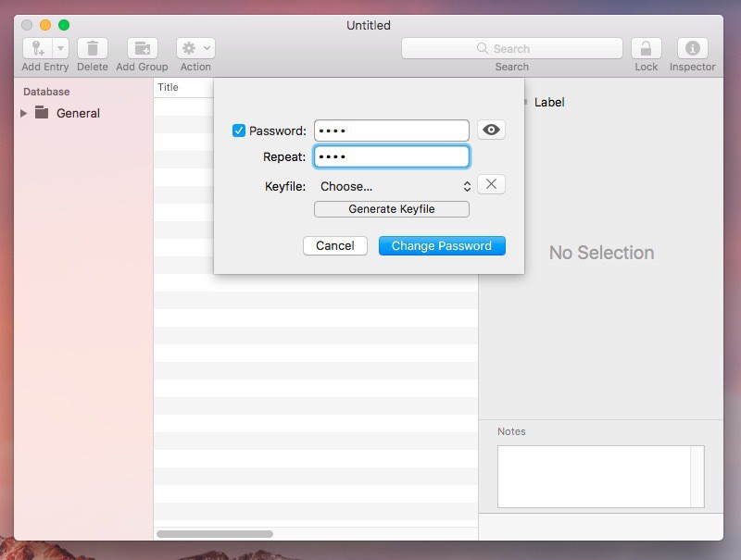
Task: Click the Repeat password field
Action: coord(391,156)
